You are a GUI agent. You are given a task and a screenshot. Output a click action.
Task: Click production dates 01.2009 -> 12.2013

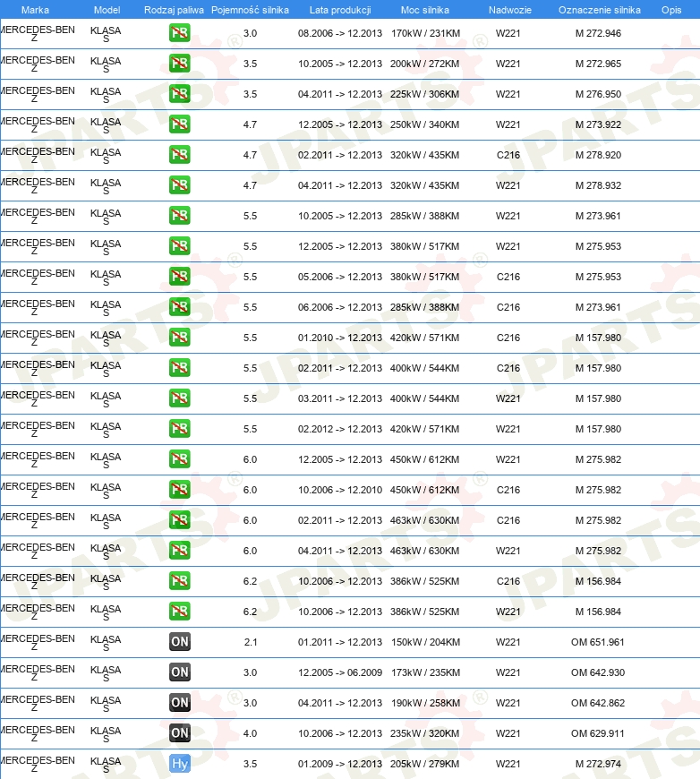pos(340,764)
